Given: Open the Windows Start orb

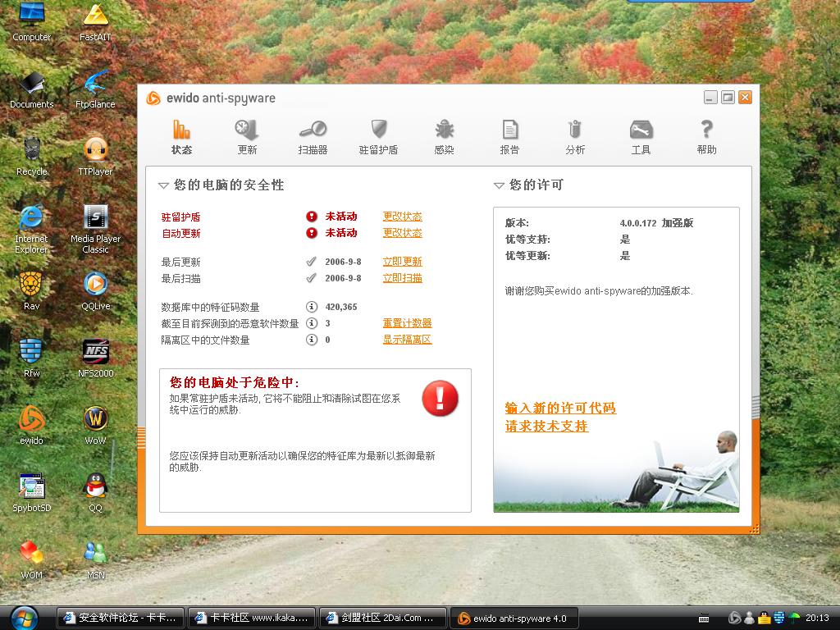Looking at the screenshot, I should pyautogui.click(x=24, y=619).
